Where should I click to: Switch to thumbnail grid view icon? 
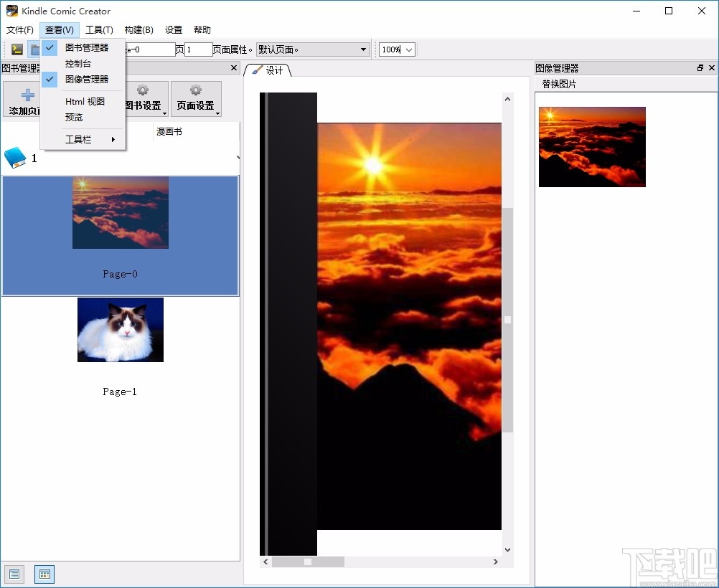44,574
